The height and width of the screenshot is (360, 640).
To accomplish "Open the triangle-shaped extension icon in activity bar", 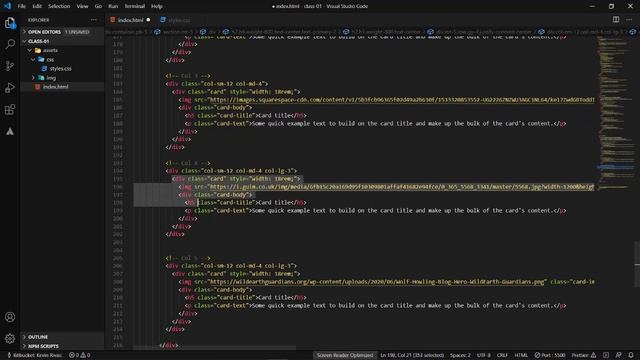I will (10, 131).
